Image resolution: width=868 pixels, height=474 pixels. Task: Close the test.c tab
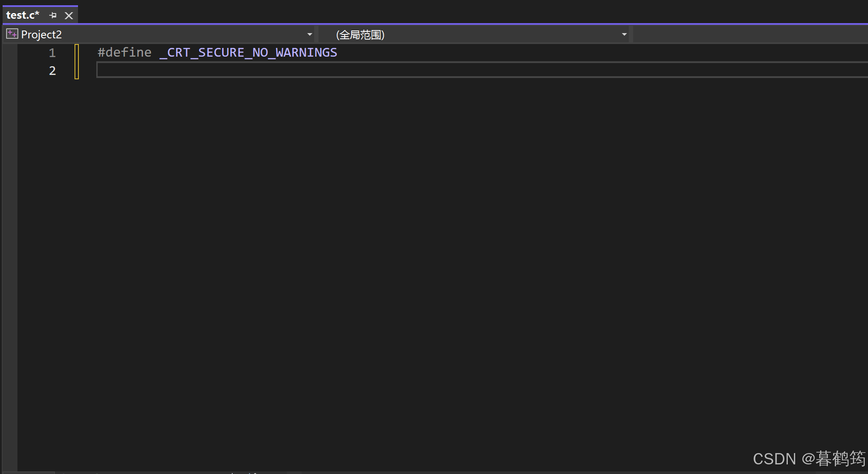pyautogui.click(x=68, y=16)
